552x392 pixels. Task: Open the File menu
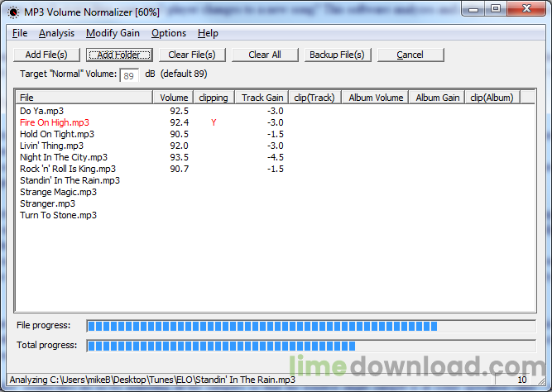pyautogui.click(x=20, y=33)
